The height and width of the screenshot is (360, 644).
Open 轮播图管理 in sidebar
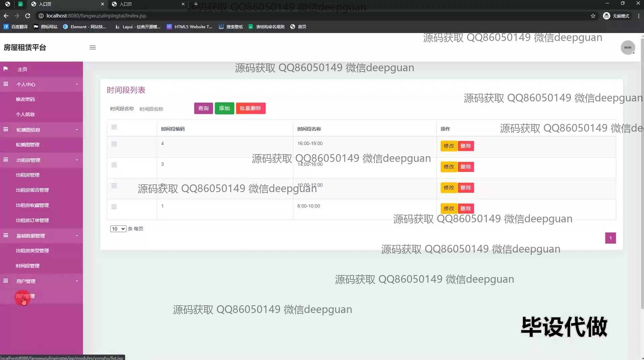[x=28, y=145]
